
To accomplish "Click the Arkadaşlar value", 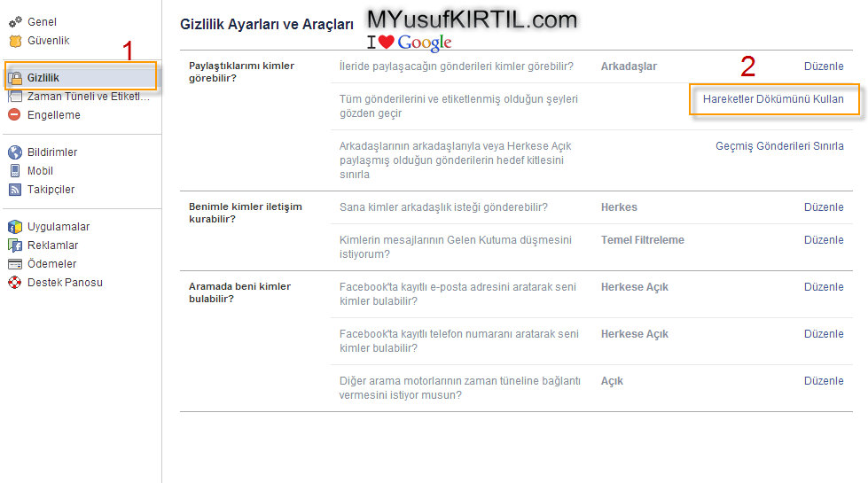I will [x=629, y=66].
